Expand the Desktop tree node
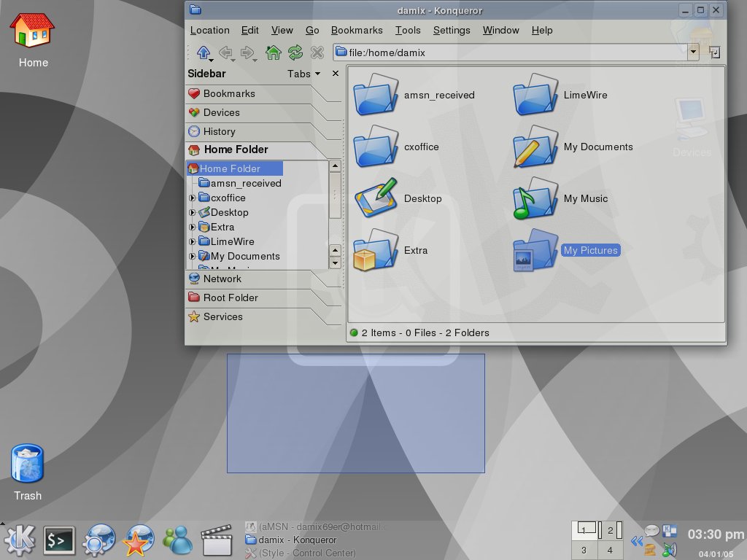The width and height of the screenshot is (747, 560). point(192,212)
